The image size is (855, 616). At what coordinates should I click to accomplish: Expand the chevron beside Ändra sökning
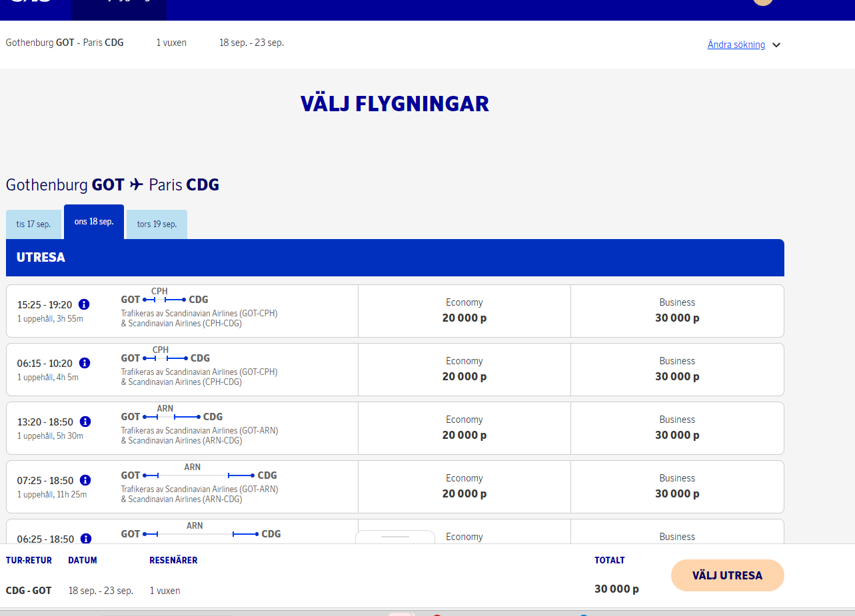[776, 45]
